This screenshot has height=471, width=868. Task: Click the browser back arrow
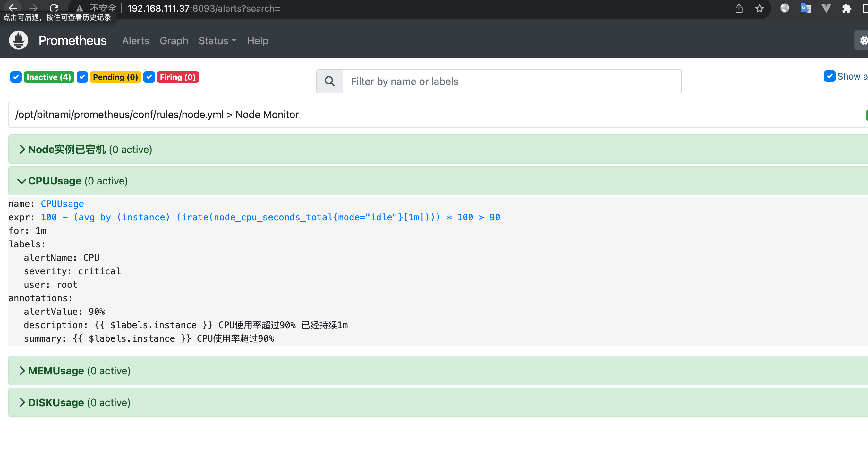[13, 8]
